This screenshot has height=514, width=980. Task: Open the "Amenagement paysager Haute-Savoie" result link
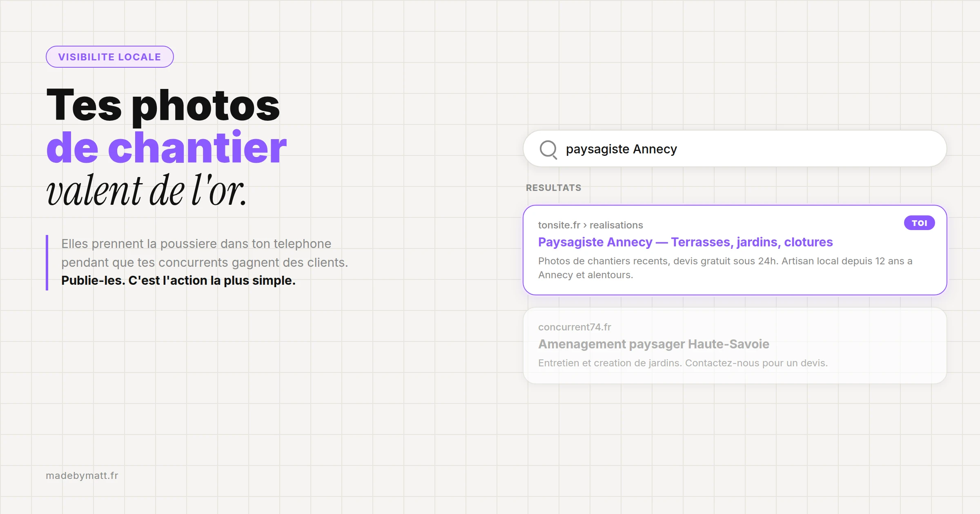[653, 344]
